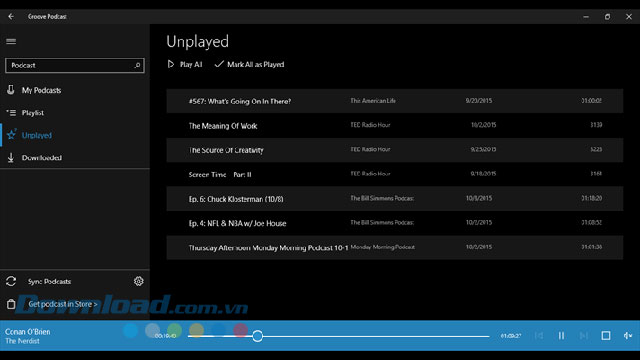This screenshot has width=640, height=360.
Task: Select The Source Of Creativity episode
Action: point(395,150)
